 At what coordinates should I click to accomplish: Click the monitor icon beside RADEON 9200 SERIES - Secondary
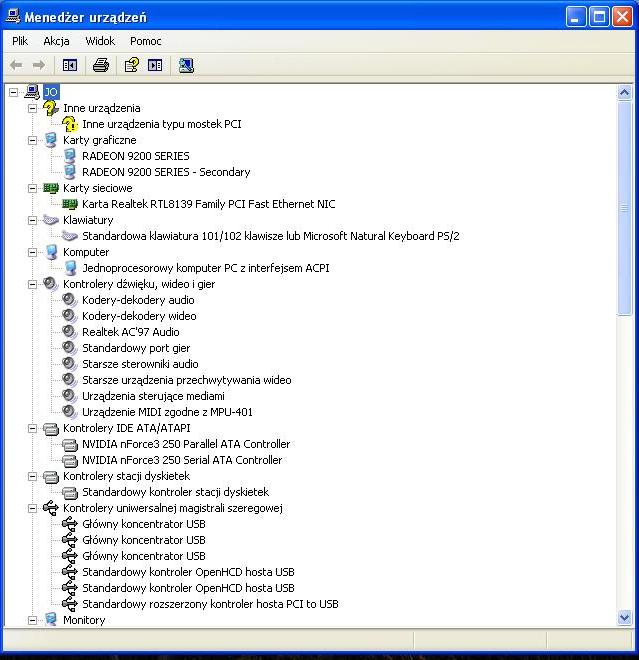[x=70, y=172]
